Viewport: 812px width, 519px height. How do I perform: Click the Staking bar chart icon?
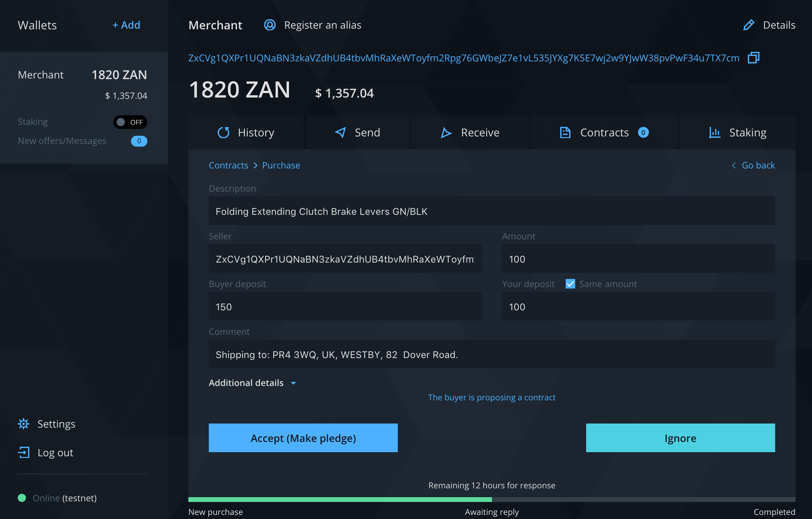pos(714,132)
